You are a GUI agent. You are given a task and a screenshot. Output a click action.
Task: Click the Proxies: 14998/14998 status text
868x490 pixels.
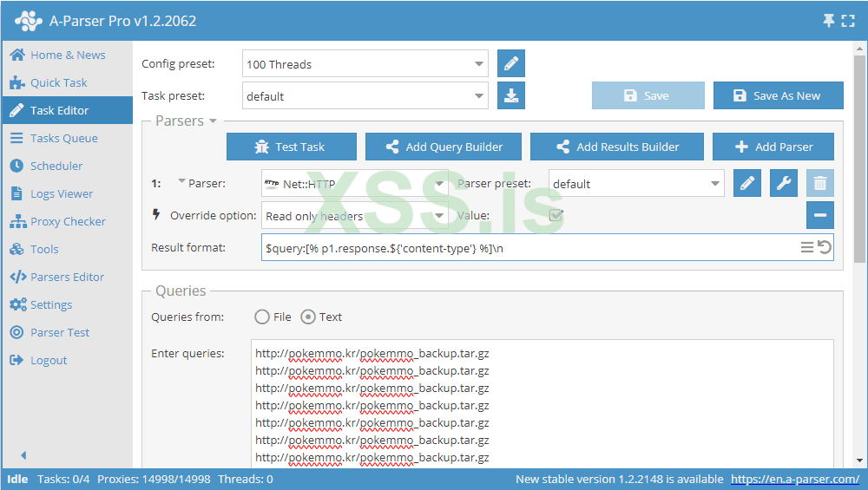pos(154,479)
